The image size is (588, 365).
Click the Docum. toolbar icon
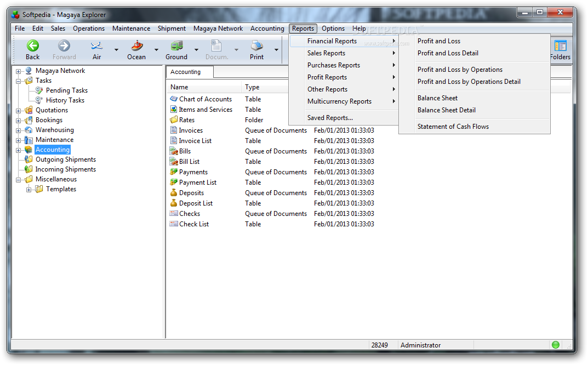[216, 46]
